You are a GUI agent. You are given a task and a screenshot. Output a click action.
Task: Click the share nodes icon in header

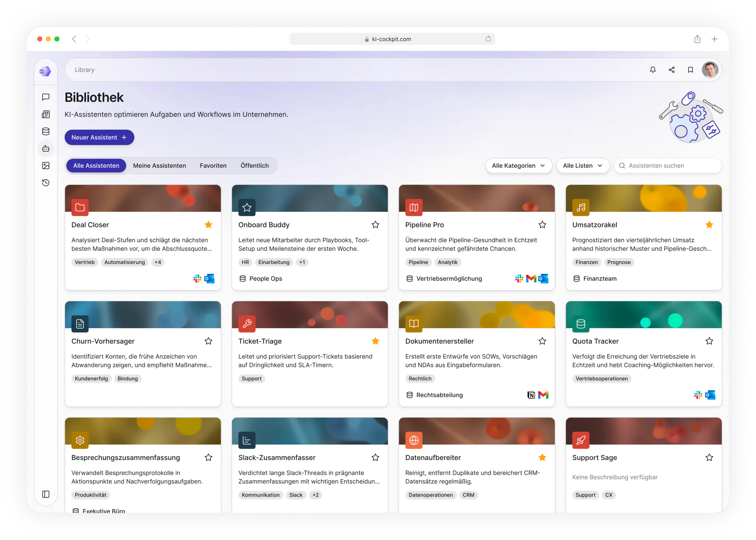coord(671,70)
